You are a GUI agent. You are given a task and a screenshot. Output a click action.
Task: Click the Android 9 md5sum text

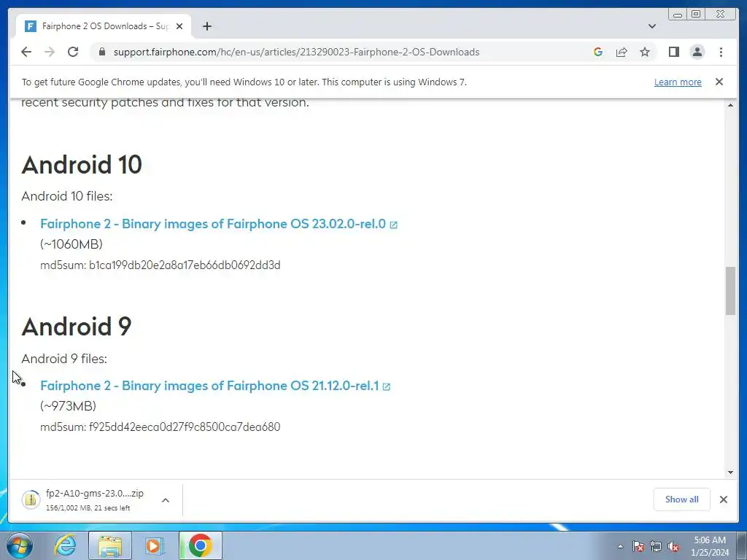coord(160,427)
